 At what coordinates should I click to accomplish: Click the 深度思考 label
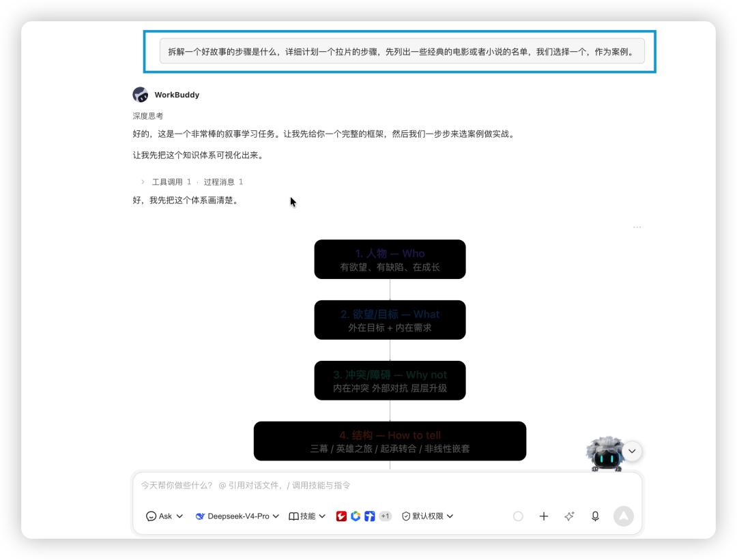pyautogui.click(x=148, y=116)
